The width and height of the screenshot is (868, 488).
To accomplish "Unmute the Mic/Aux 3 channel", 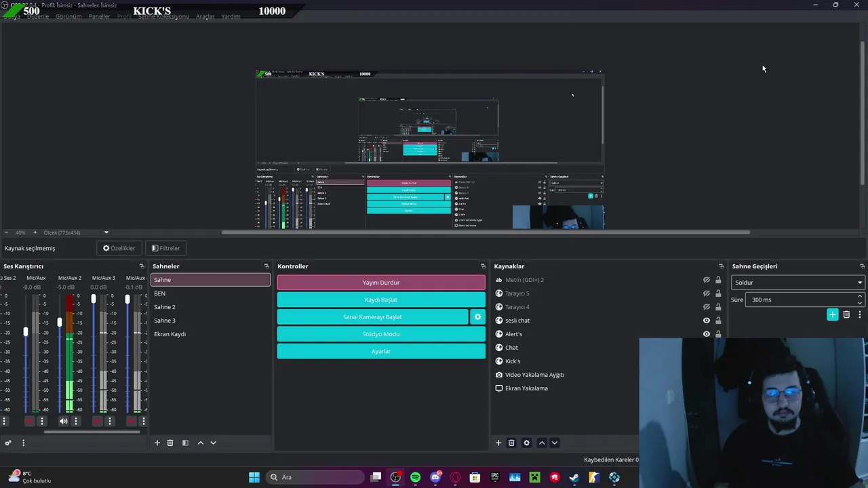I will point(97,422).
